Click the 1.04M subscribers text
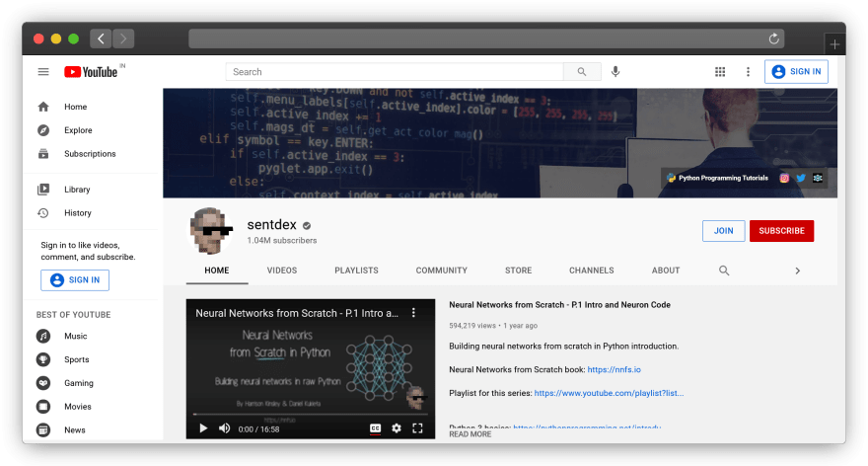The width and height of the screenshot is (868, 466). [282, 241]
